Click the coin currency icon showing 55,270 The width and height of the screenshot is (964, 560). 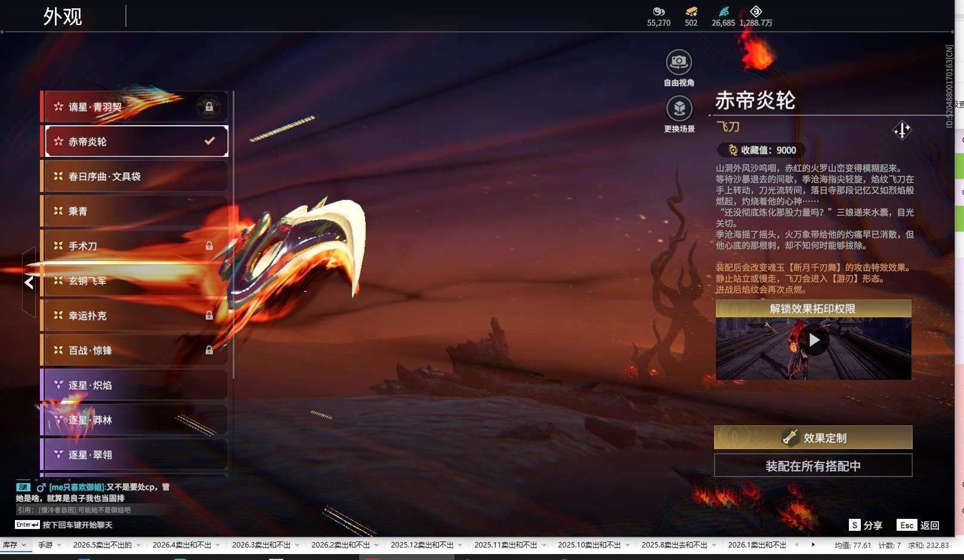click(x=659, y=11)
